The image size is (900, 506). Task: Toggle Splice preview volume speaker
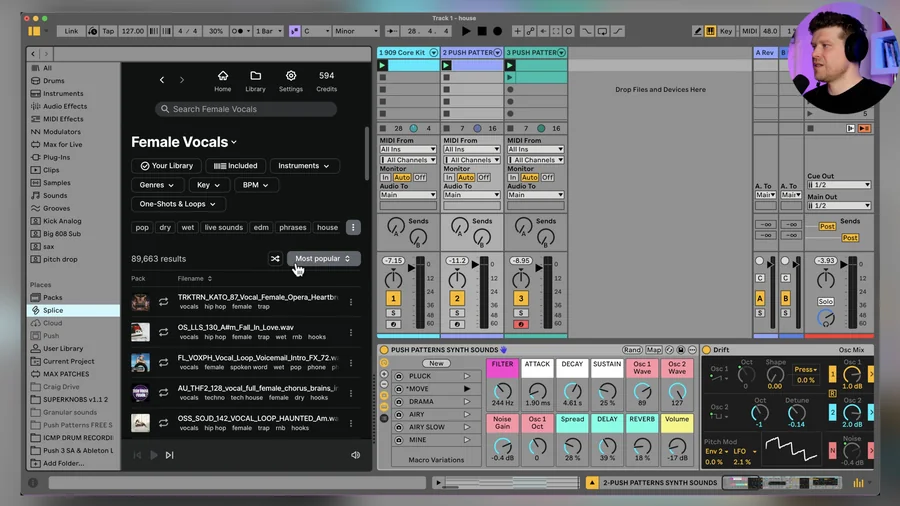pyautogui.click(x=355, y=455)
